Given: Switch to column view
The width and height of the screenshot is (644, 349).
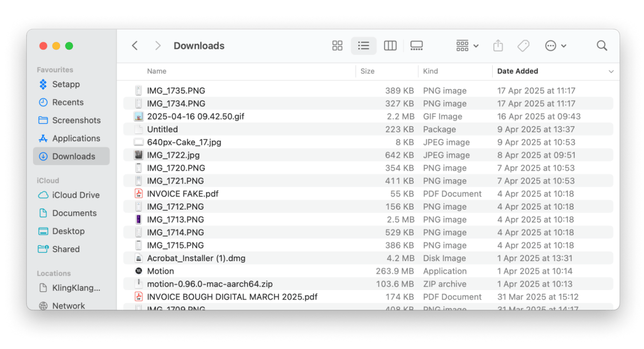Looking at the screenshot, I should pyautogui.click(x=390, y=46).
